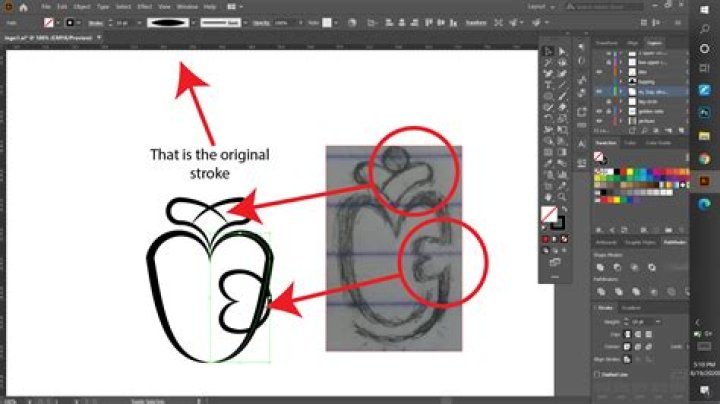Select the Column Graph tool
The width and height of the screenshot is (720, 404).
point(562,174)
